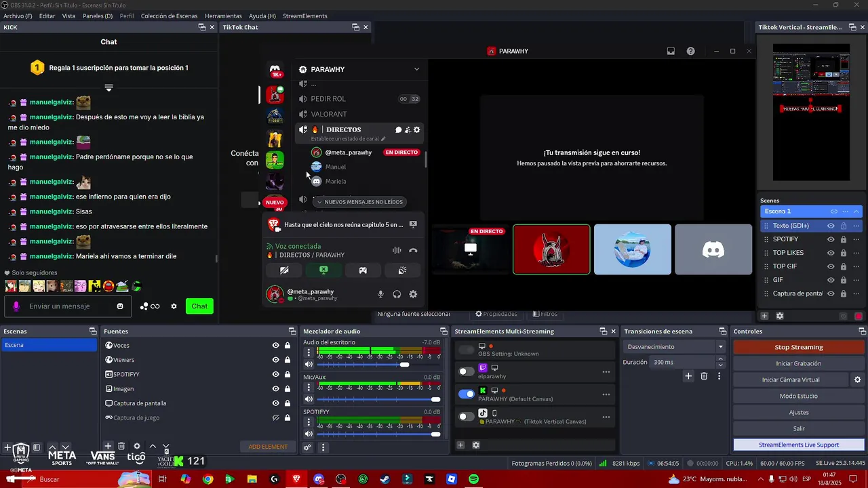Add a multi-streaming output with plus icon

click(x=460, y=445)
